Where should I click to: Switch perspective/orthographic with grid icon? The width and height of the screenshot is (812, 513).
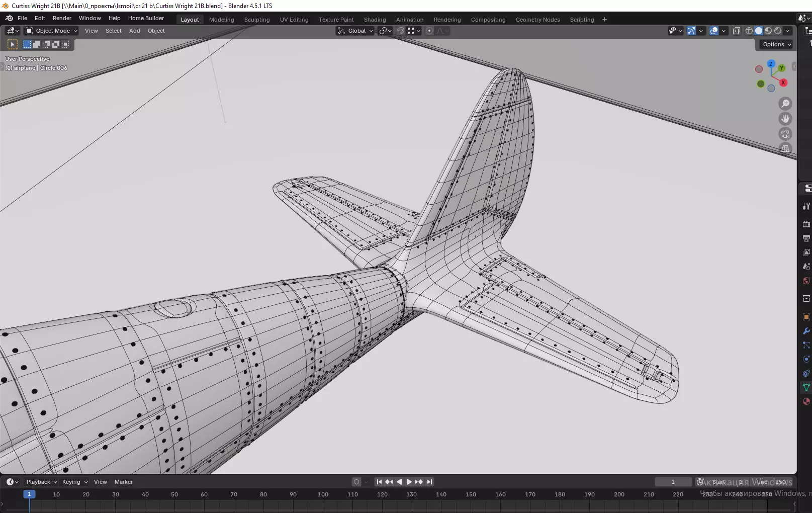coord(785,148)
